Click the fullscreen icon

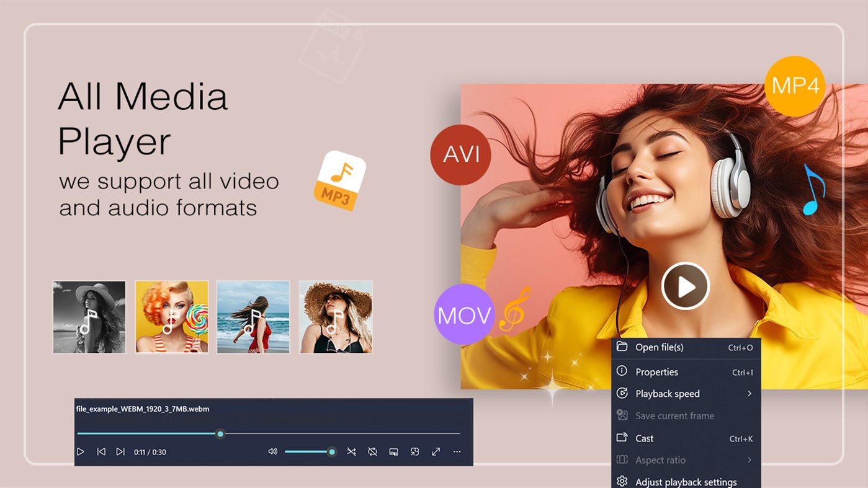[x=435, y=451]
